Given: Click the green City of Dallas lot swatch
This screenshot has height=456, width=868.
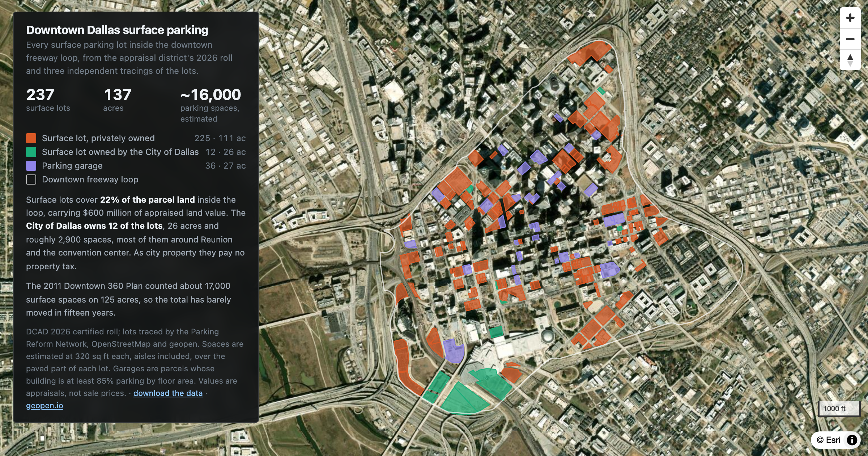Looking at the screenshot, I should 31,152.
